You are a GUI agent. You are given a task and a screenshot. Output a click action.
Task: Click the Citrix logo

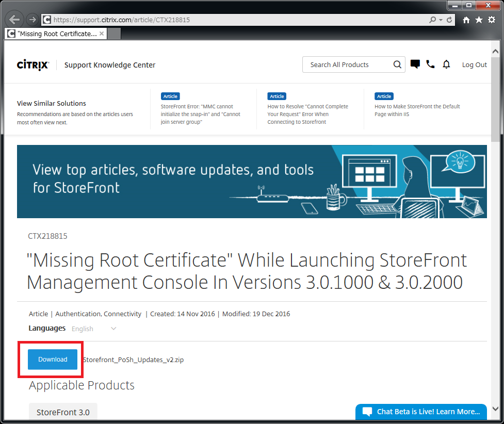click(x=33, y=65)
